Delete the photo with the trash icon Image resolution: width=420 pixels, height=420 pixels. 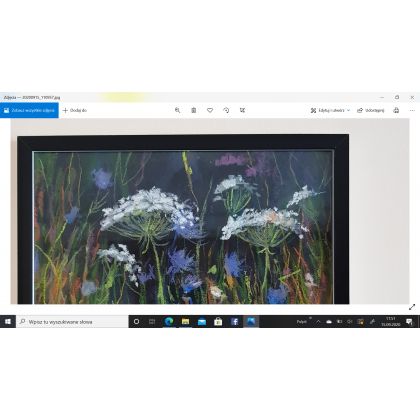point(194,110)
